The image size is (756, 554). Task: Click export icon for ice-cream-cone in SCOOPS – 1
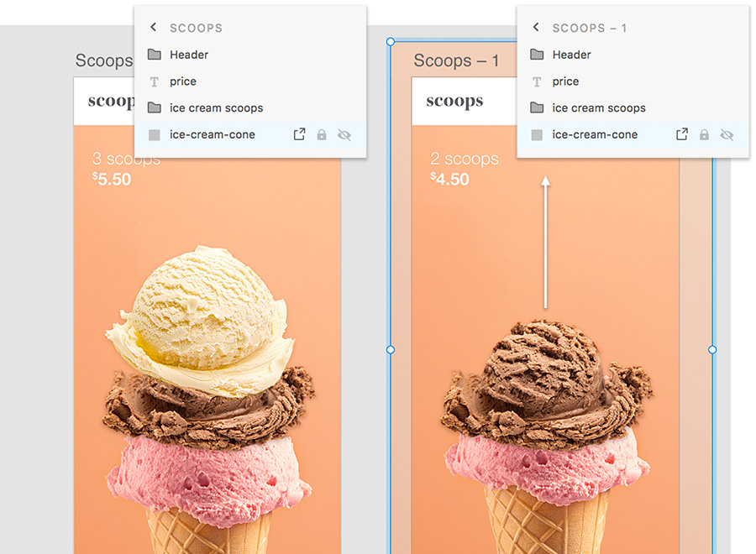682,134
